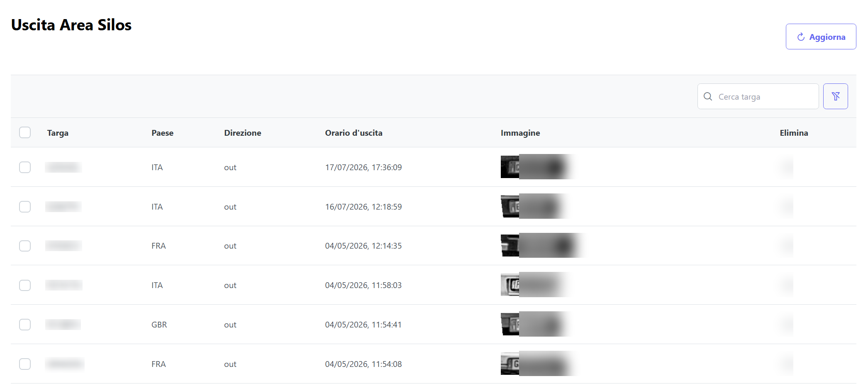This screenshot has width=868, height=391.
Task: Click FRA in the 11:54:08 row
Action: (x=158, y=364)
